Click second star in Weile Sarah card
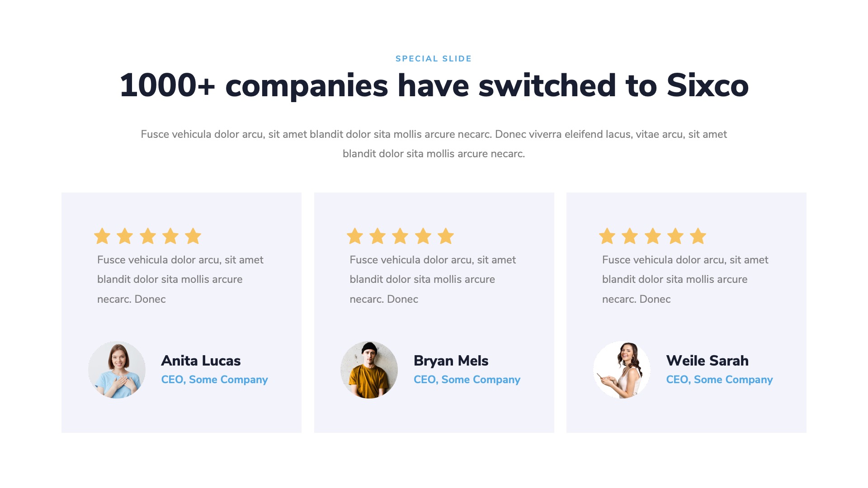 630,236
